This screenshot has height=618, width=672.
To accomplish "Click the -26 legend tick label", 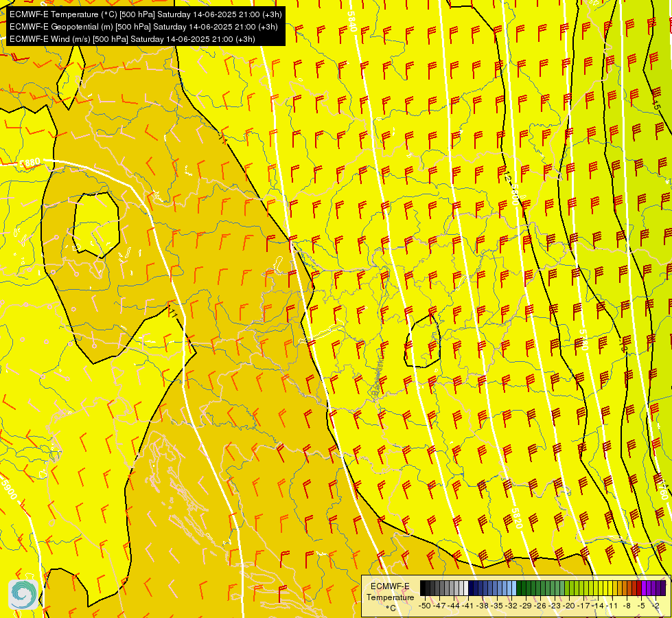I will point(540,606).
